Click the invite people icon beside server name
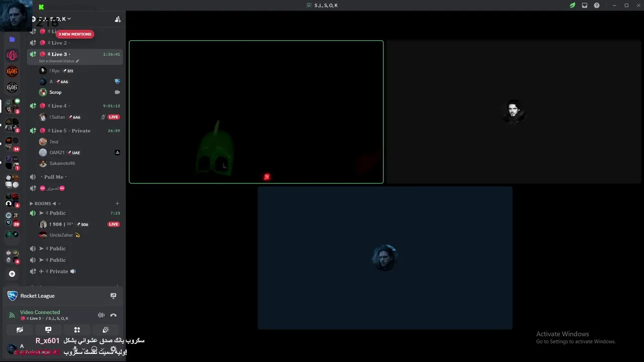 pyautogui.click(x=118, y=19)
